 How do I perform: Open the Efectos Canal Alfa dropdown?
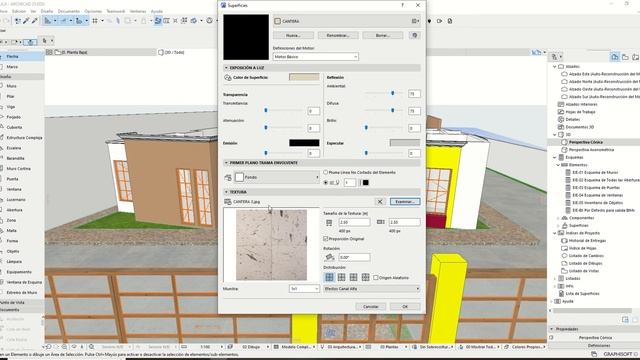[x=371, y=289]
